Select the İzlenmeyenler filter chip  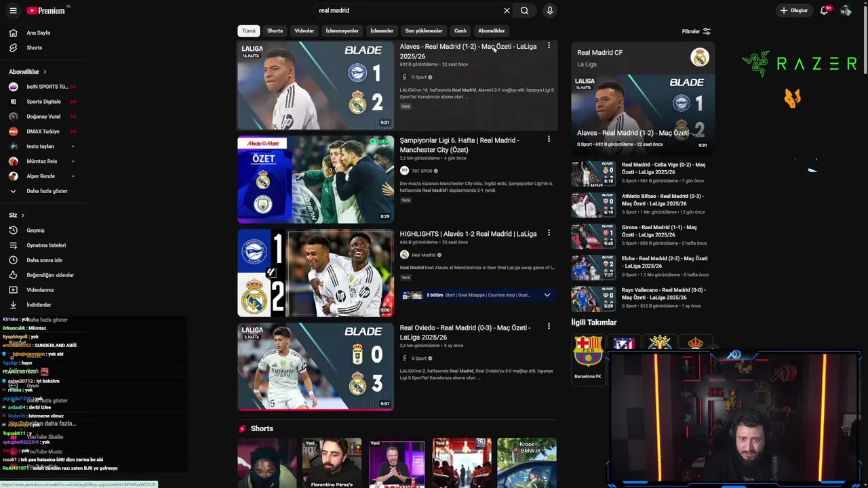(x=342, y=30)
